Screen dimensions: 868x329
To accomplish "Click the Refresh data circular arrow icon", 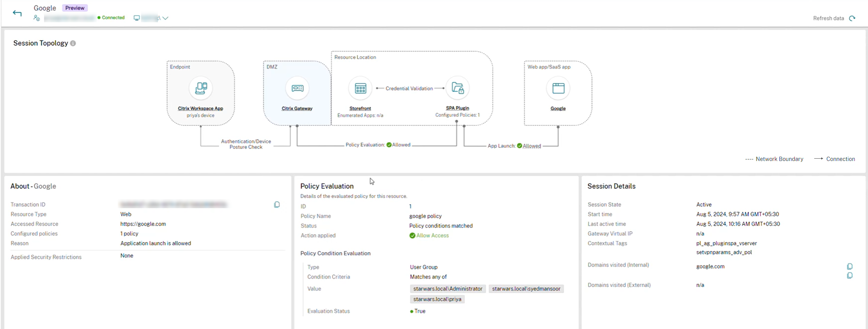I will [x=852, y=18].
